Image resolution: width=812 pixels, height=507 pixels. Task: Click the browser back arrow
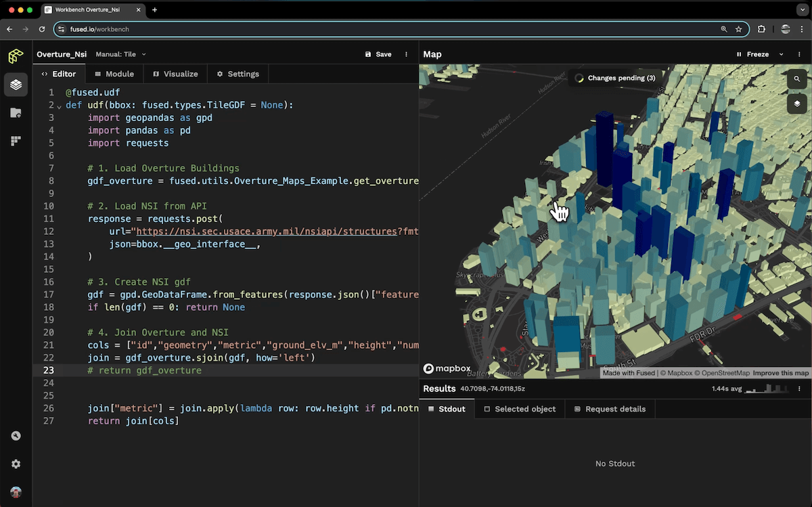(9, 29)
